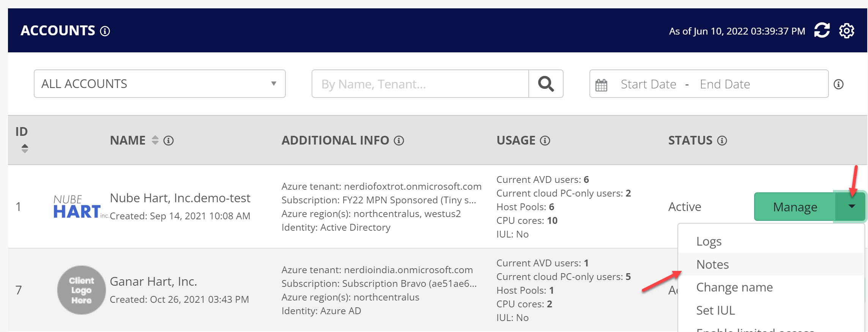Select Notes from the dropdown menu

713,264
